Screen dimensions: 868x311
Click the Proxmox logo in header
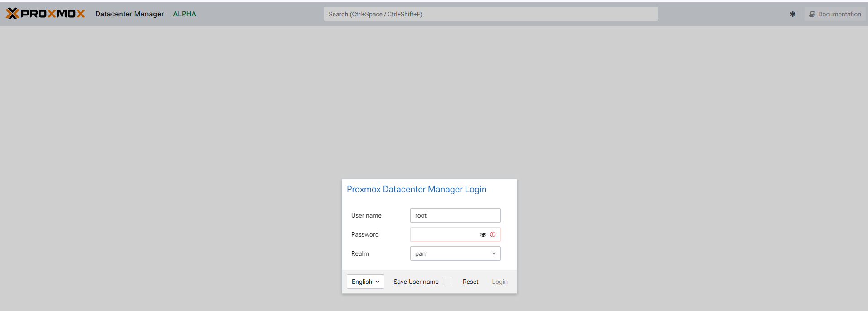tap(45, 14)
